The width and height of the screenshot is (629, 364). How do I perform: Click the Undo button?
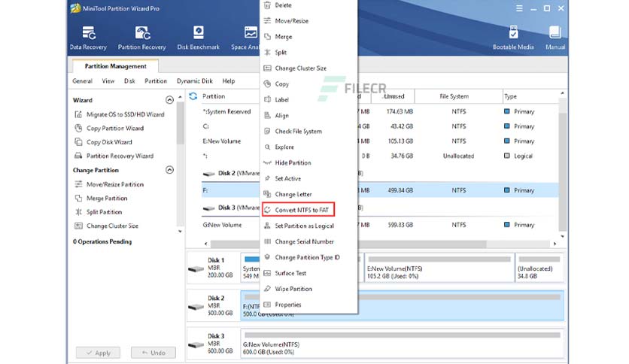click(153, 353)
